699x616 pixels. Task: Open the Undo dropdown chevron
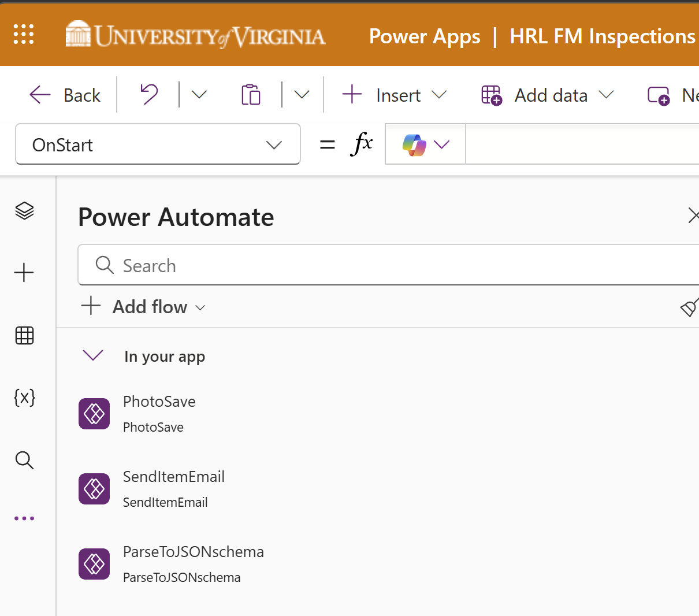(x=199, y=94)
